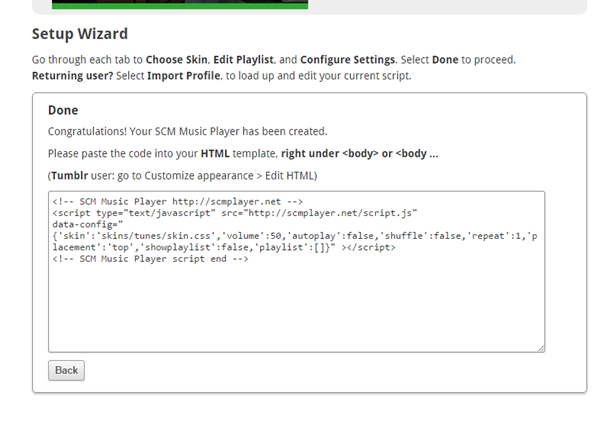600x421 pixels.
Task: Click the 'Done' panel heading
Action: [63, 110]
